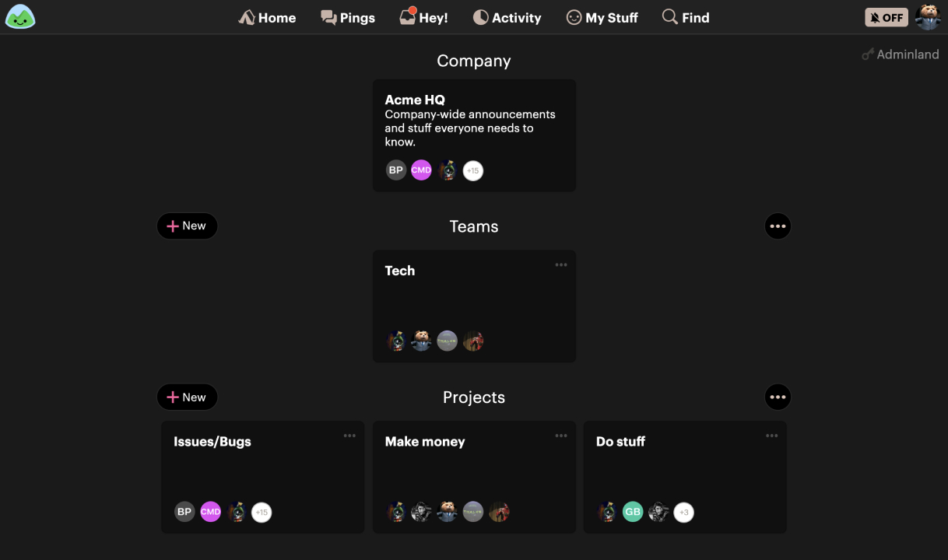The image size is (948, 560).
Task: Expand the Projects section options menu
Action: pyautogui.click(x=778, y=397)
